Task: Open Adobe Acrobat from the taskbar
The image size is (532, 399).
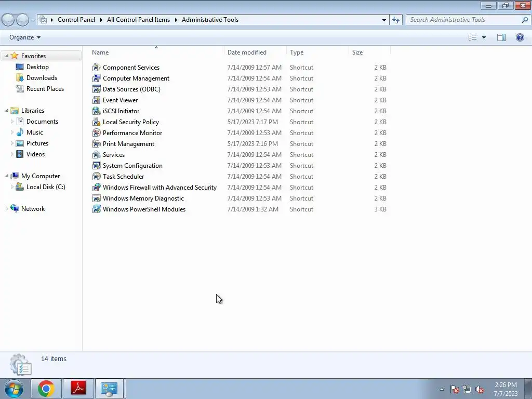Action: coord(78,389)
